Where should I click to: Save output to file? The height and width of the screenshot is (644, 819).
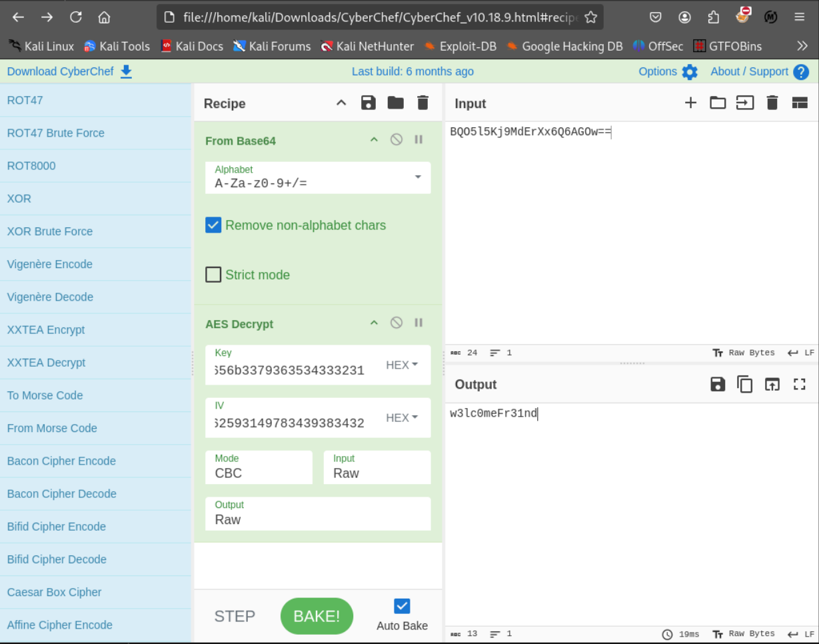[x=718, y=384]
